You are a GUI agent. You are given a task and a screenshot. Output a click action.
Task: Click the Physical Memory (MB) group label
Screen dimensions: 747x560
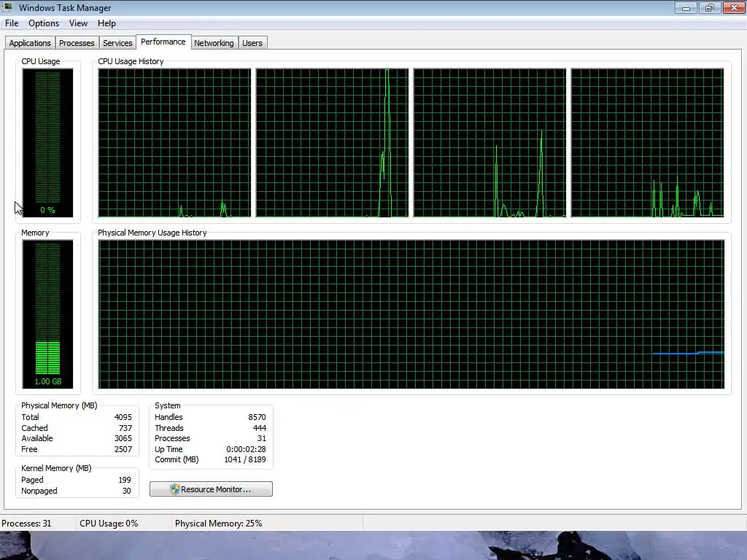coord(59,405)
